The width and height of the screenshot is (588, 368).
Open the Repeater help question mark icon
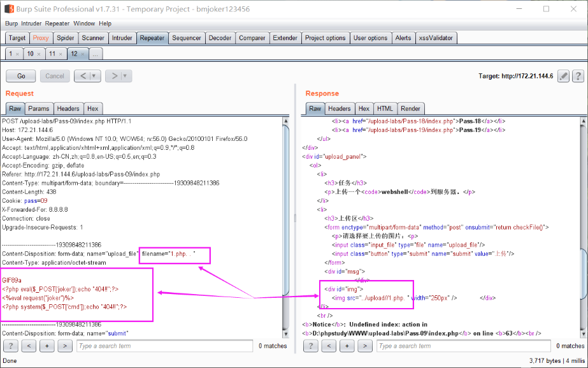point(578,76)
